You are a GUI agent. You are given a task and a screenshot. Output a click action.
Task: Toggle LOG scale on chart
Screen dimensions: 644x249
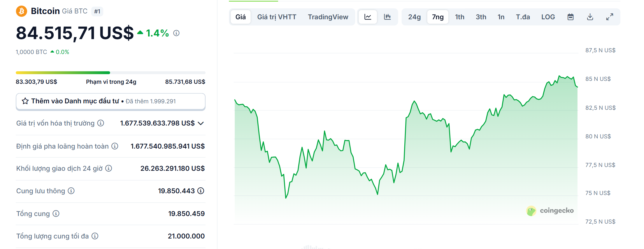(548, 17)
